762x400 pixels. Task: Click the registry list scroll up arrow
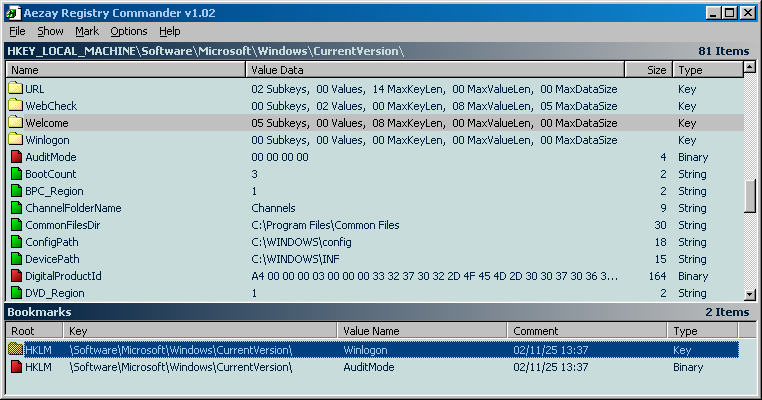point(750,67)
